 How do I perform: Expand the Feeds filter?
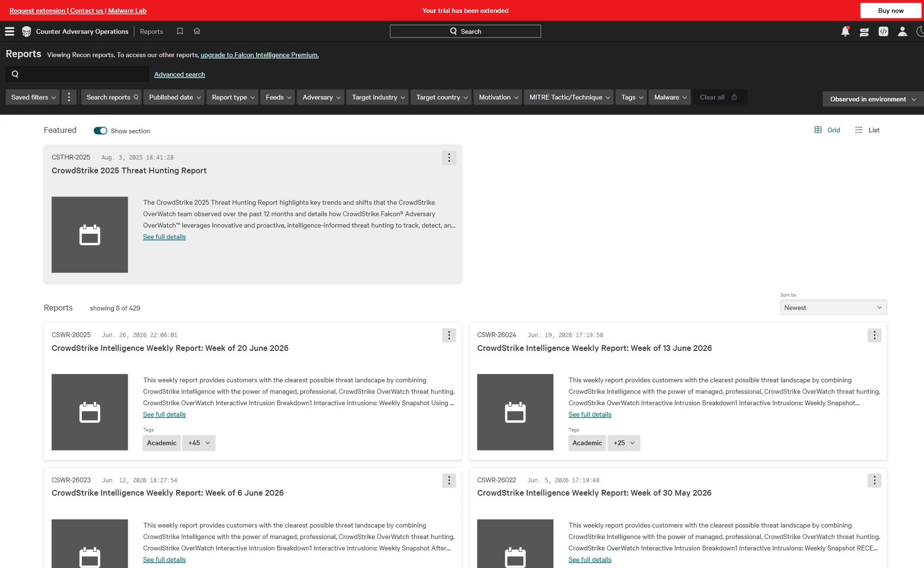click(278, 97)
